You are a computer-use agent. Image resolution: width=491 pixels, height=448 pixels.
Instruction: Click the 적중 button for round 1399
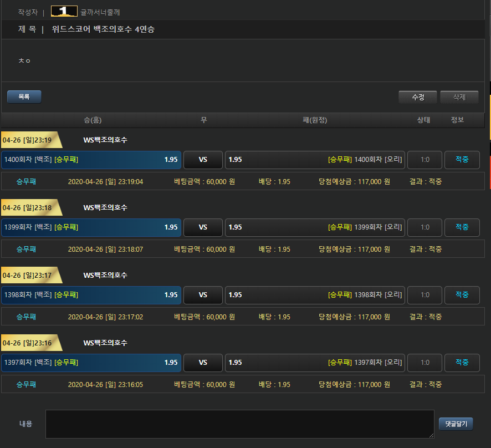point(462,227)
